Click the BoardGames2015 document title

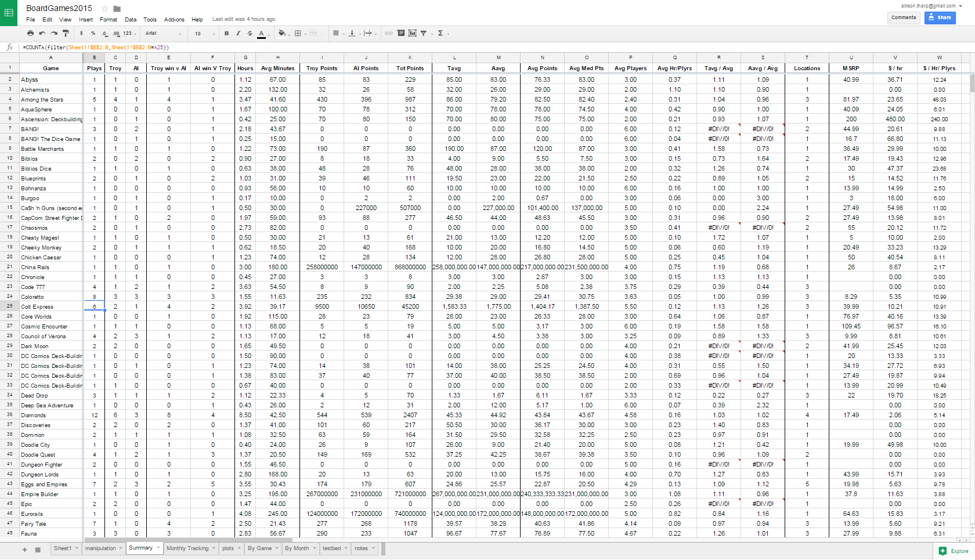click(x=59, y=8)
